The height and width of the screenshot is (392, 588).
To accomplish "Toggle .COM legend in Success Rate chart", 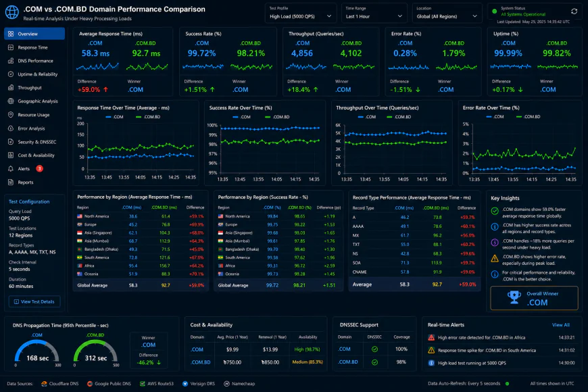I will 242,117.
